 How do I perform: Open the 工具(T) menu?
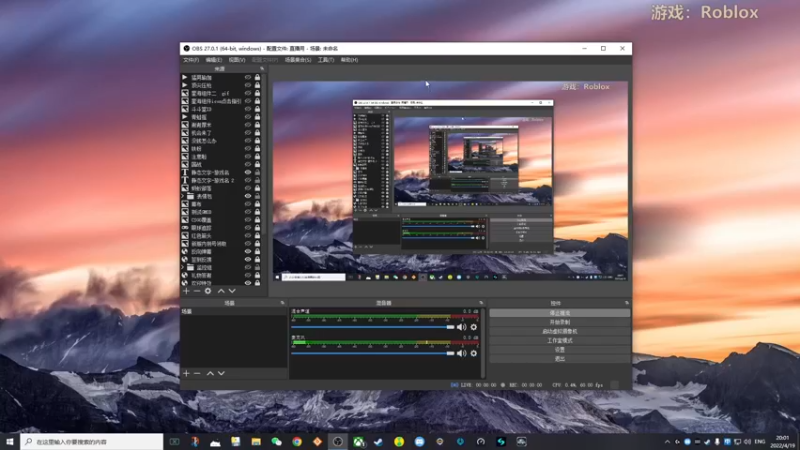click(326, 60)
